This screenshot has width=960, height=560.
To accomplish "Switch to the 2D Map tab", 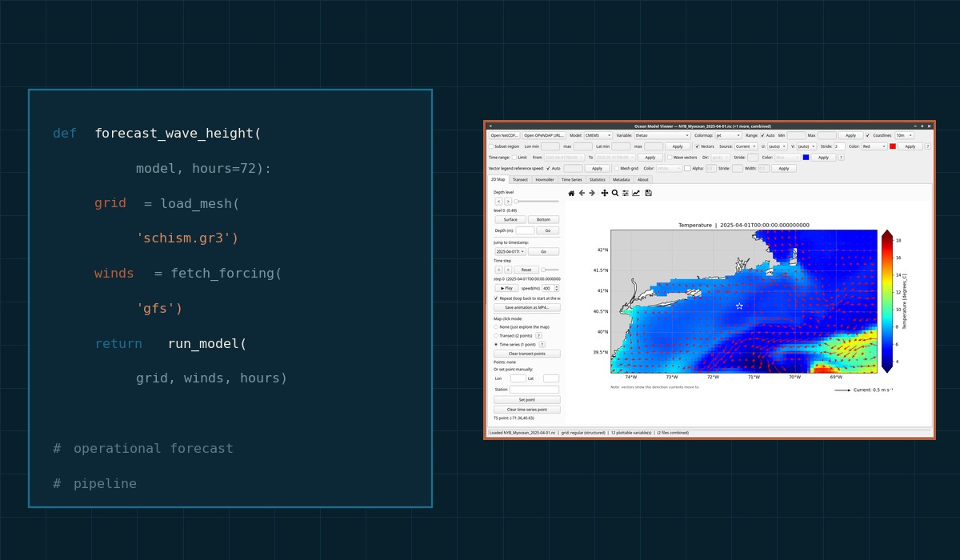I will click(498, 179).
